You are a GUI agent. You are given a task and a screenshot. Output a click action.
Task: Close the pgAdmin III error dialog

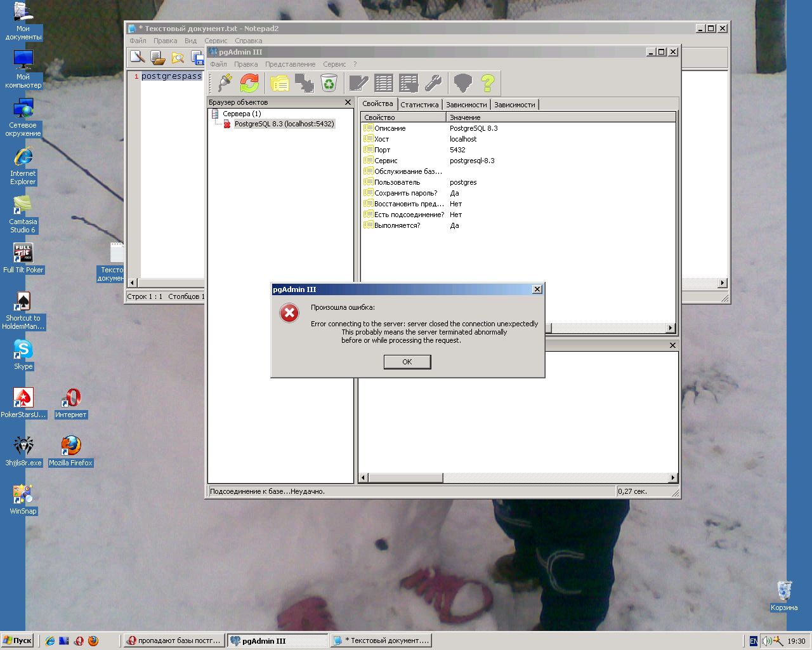pos(537,289)
